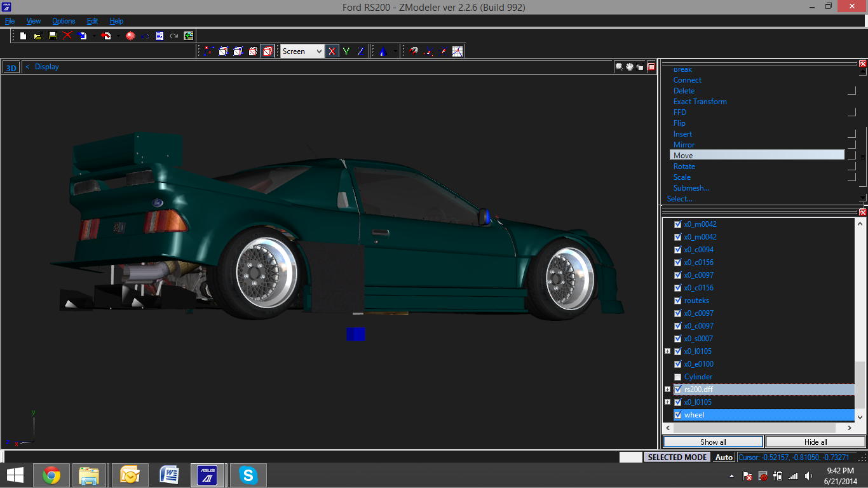The width and height of the screenshot is (868, 488).
Task: Open the arrow dropdown next to the Export icon
Action: 118,36
